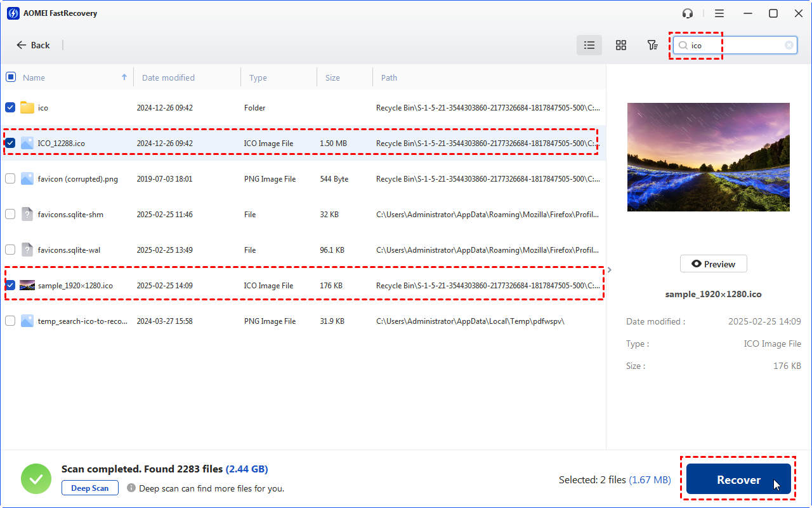
Task: Select the file name sample_1920×1280.ico in the list
Action: click(75, 286)
